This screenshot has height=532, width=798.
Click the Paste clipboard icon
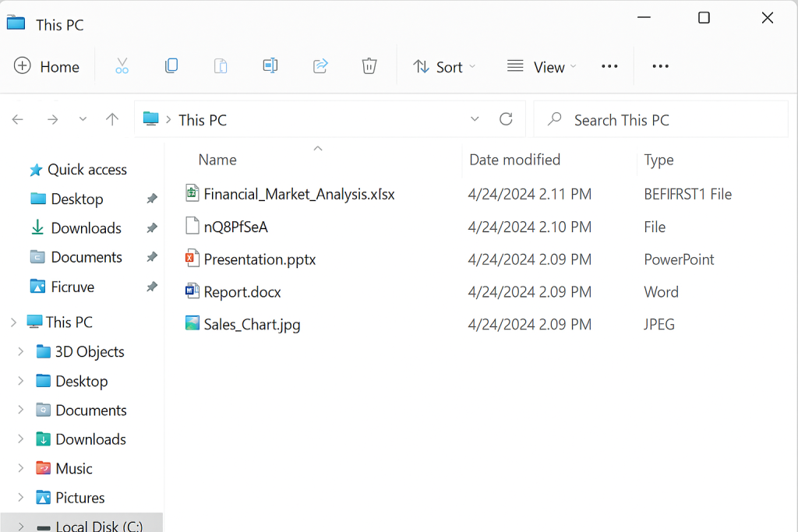point(221,67)
